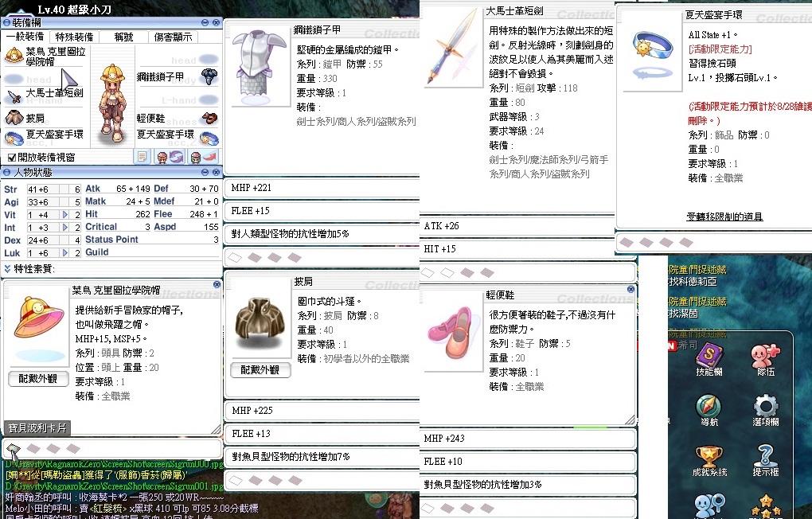Viewport: 812px width, 519px height.
Task: Open the 成就系統 trophy icon
Action: (x=709, y=456)
